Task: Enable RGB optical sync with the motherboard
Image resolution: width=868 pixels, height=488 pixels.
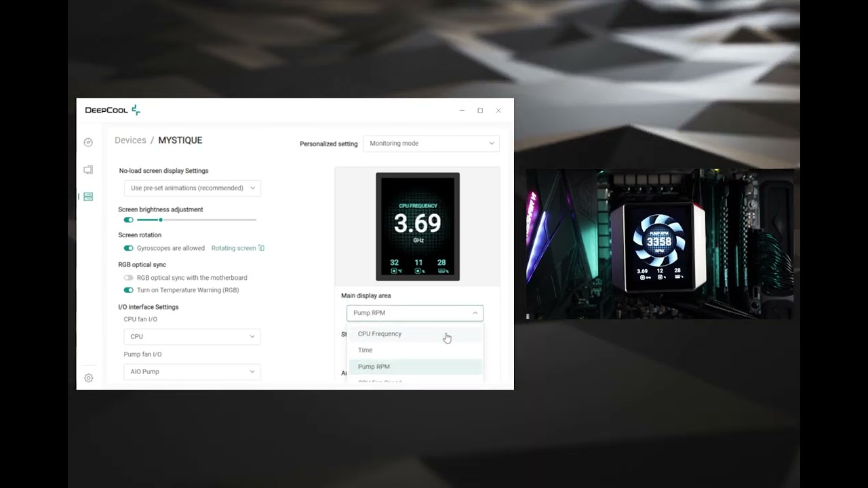Action: point(128,278)
